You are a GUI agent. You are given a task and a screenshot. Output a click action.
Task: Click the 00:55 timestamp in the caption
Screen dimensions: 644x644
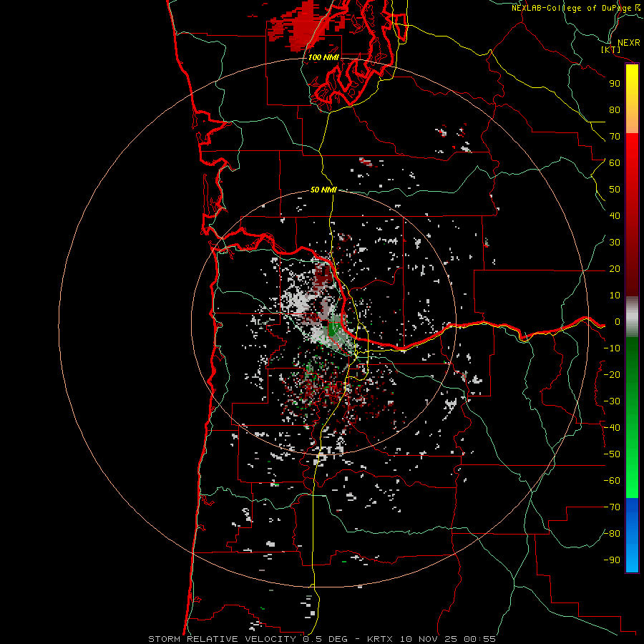coord(479,639)
